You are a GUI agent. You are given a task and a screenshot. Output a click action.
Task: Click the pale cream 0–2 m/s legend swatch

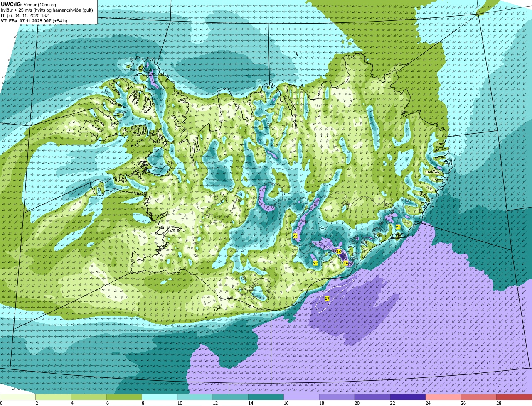pos(18,397)
